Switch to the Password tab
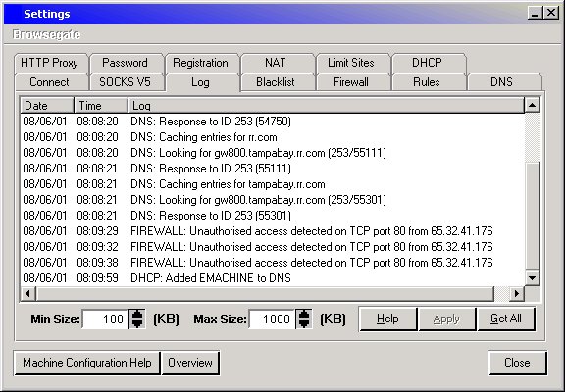The image size is (565, 392). (127, 63)
